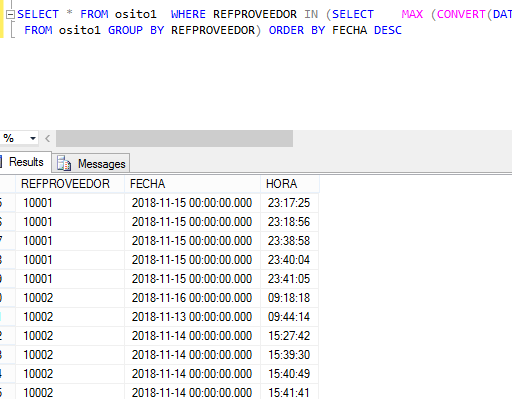
Task: Select the cell with HORA 15:40:49
Action: [290, 374]
